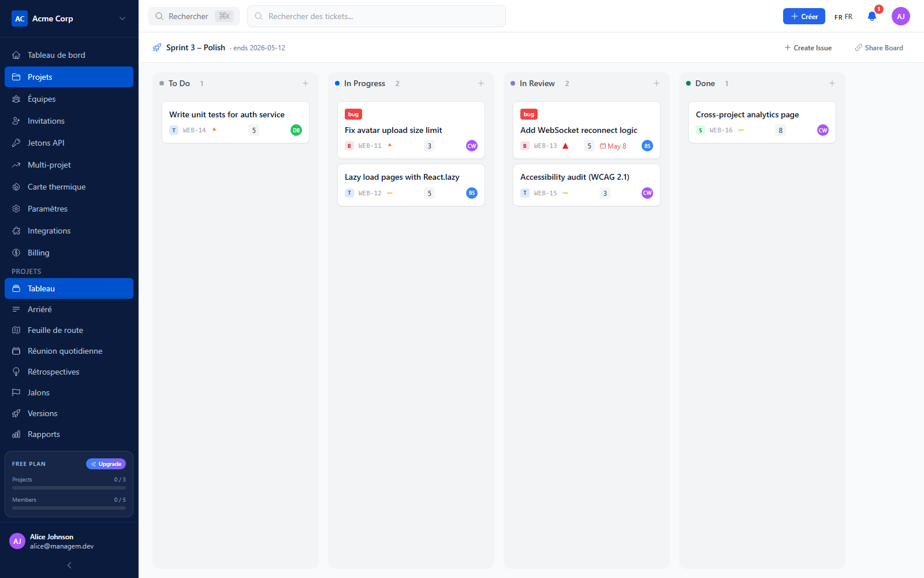Focus the Rechercher des tickets field
This screenshot has height=578, width=924.
[x=377, y=16]
